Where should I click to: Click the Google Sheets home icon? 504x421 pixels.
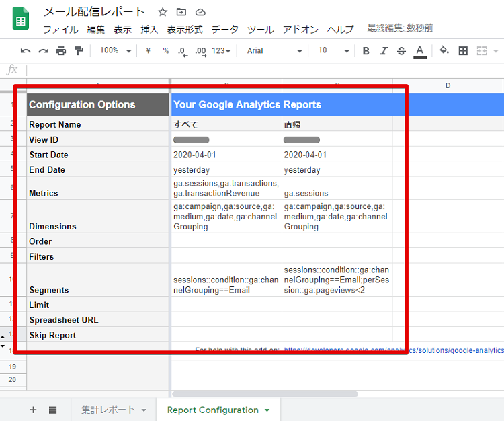coord(21,18)
